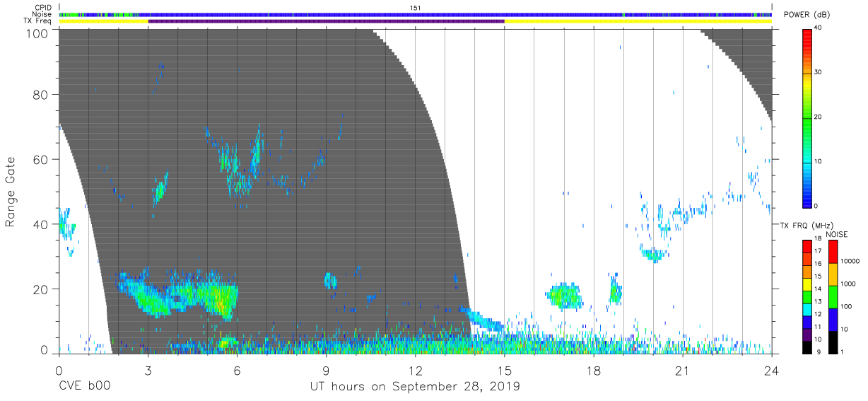Click x-axis tick label '24'

pos(771,370)
